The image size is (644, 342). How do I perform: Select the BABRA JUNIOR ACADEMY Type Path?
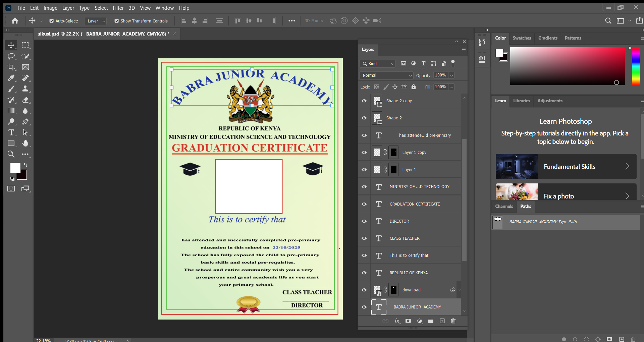click(x=566, y=222)
